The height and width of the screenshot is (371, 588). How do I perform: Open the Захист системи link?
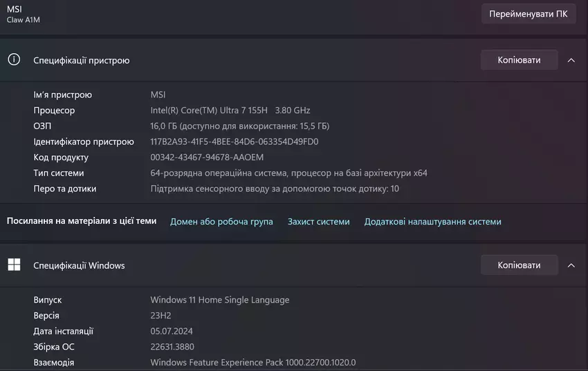point(319,222)
